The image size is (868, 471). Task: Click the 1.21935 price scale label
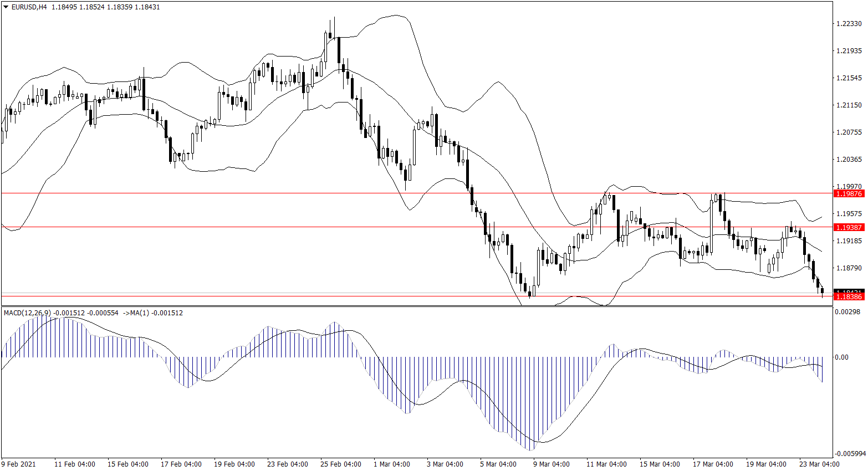[849, 51]
